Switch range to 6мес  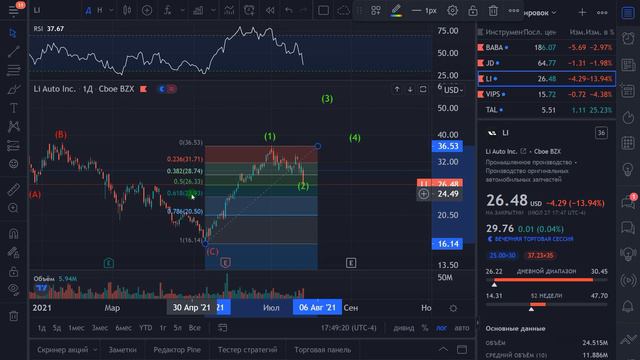click(x=123, y=328)
